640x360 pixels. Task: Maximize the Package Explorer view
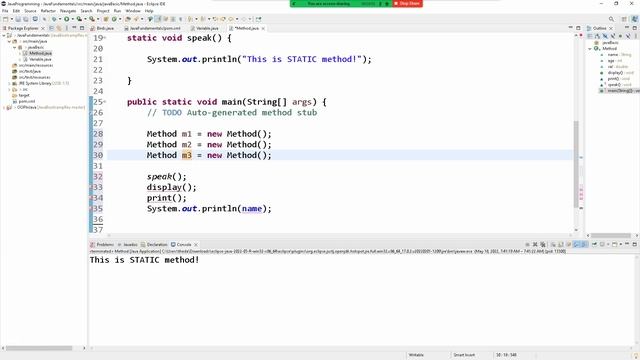coord(82,28)
